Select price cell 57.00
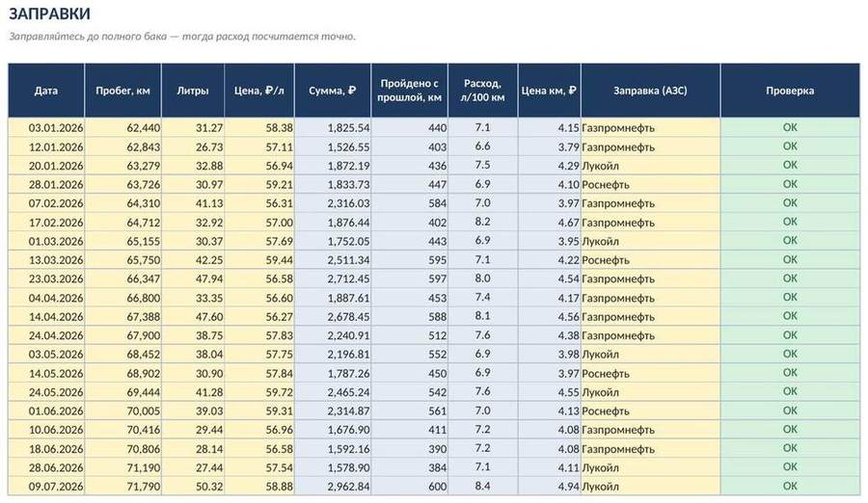This screenshot has height=503, width=868. [x=259, y=222]
